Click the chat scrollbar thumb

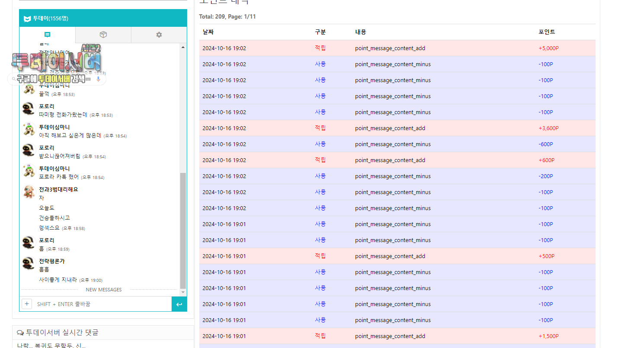pos(183,230)
